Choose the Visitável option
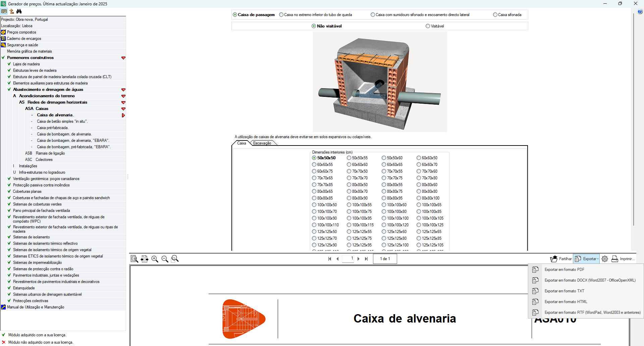644x346 pixels. tap(428, 26)
